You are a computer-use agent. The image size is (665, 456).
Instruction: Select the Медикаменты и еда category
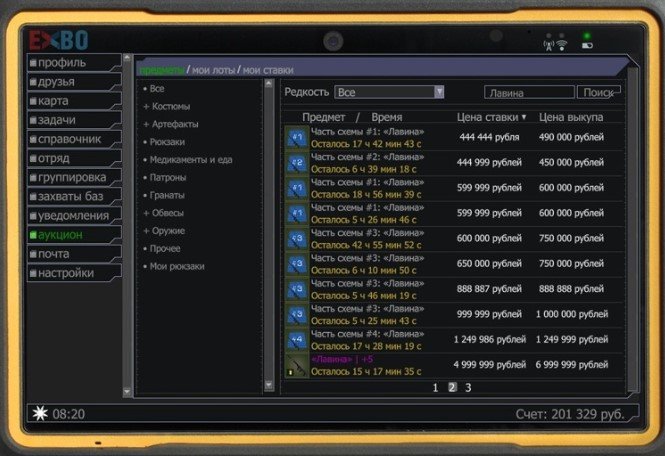click(188, 160)
